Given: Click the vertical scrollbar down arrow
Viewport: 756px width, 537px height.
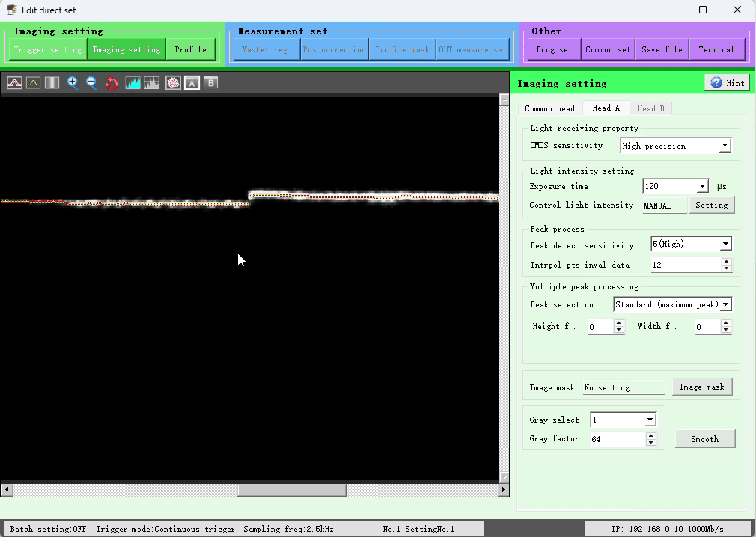Looking at the screenshot, I should [504, 477].
